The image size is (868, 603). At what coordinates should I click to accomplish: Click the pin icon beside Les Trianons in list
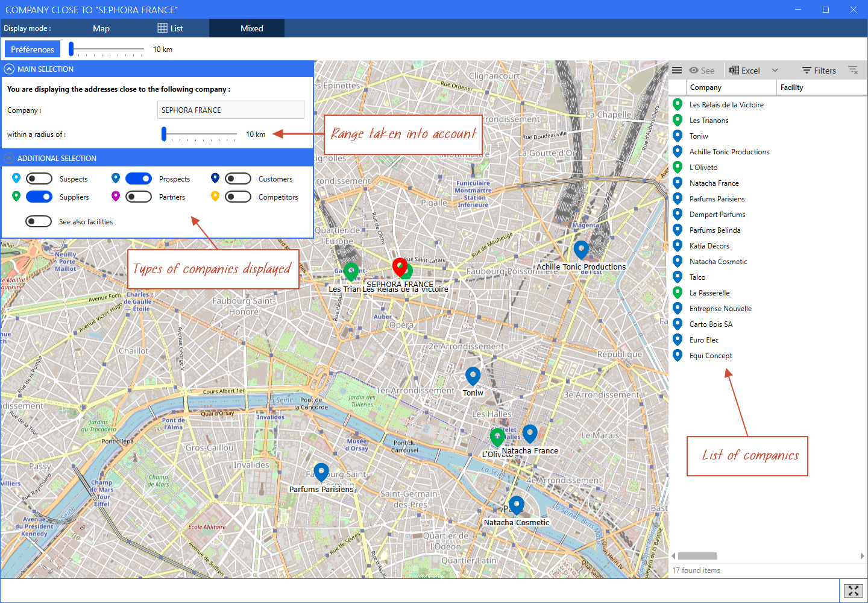pos(678,120)
